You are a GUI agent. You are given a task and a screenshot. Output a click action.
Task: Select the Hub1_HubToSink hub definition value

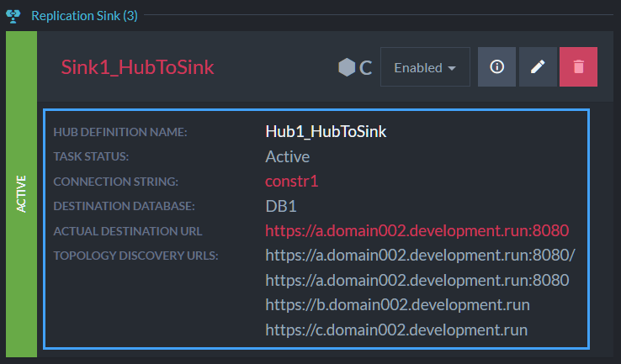tap(326, 132)
